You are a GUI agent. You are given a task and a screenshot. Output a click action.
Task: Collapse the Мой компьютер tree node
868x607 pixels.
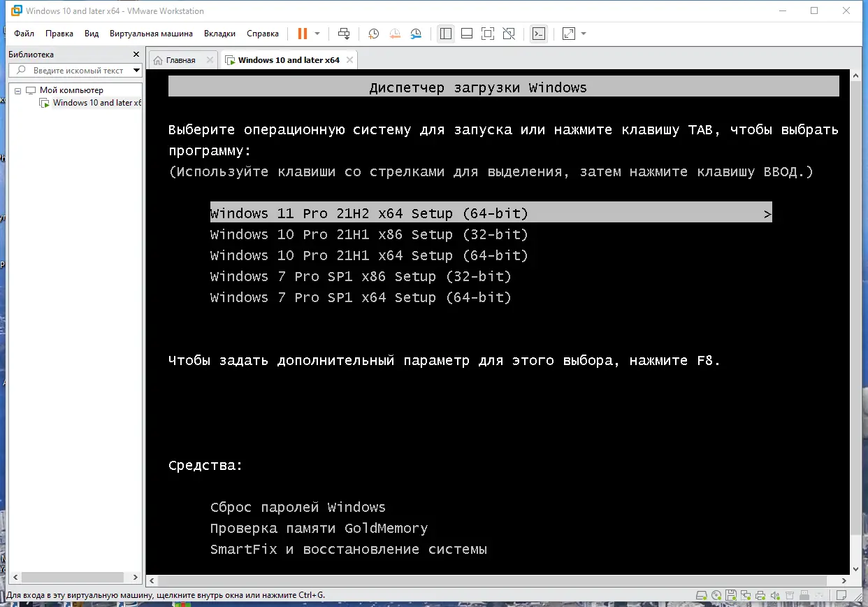click(x=18, y=91)
